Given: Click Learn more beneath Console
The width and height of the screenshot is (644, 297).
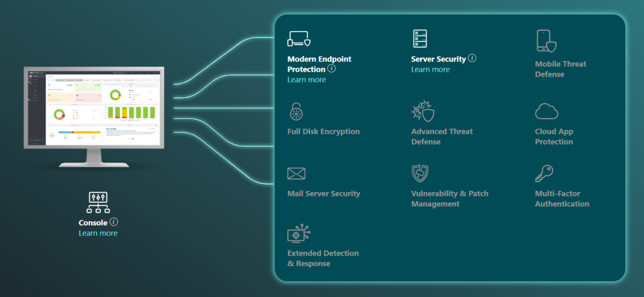Looking at the screenshot, I should tap(98, 233).
